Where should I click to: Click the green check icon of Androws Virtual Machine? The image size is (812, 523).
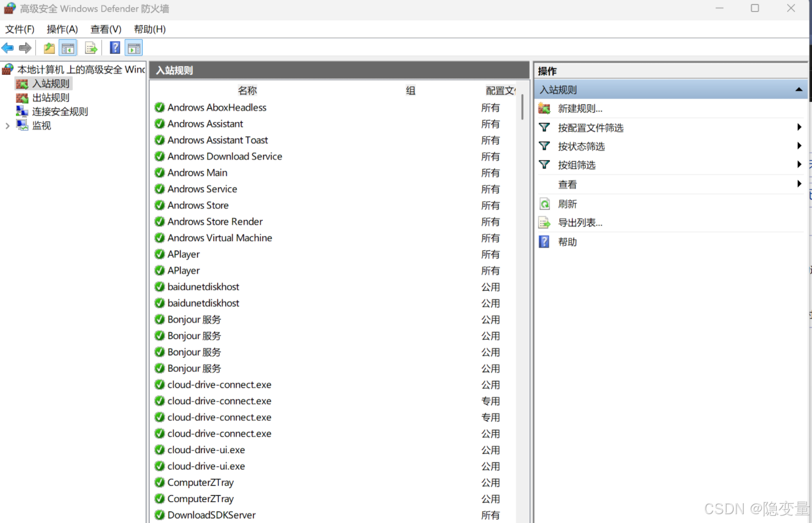160,238
